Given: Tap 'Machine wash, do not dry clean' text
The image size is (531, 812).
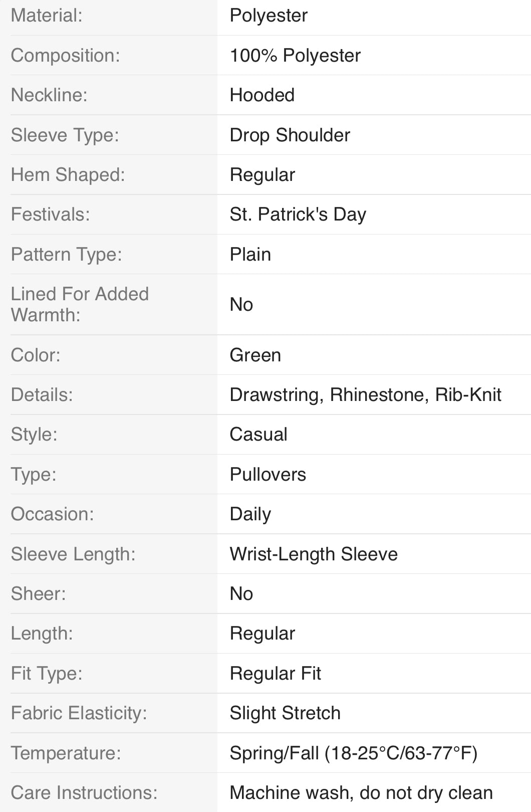Looking at the screenshot, I should tap(361, 792).
